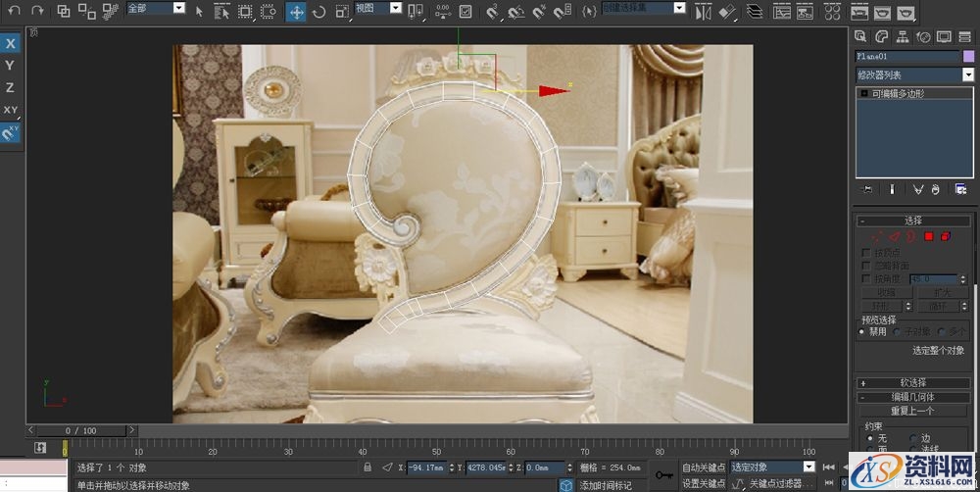Restrict to Y axis constraint button
The height and width of the screenshot is (492, 980).
[10, 65]
